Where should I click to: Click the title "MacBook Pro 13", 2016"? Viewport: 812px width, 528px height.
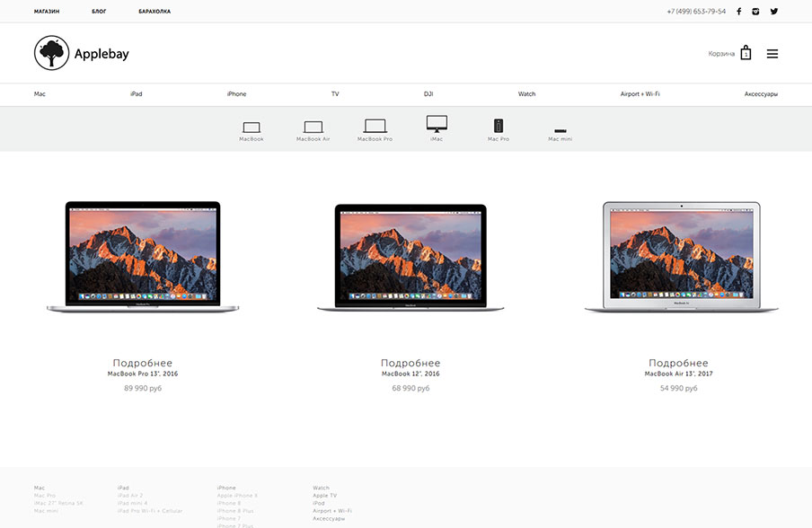143,374
